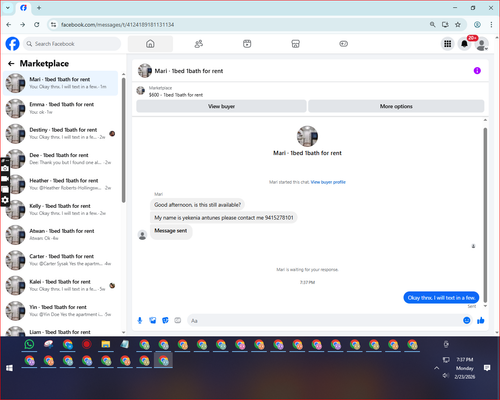Click browser forward button
This screenshot has height=400, width=500.
(23, 25)
